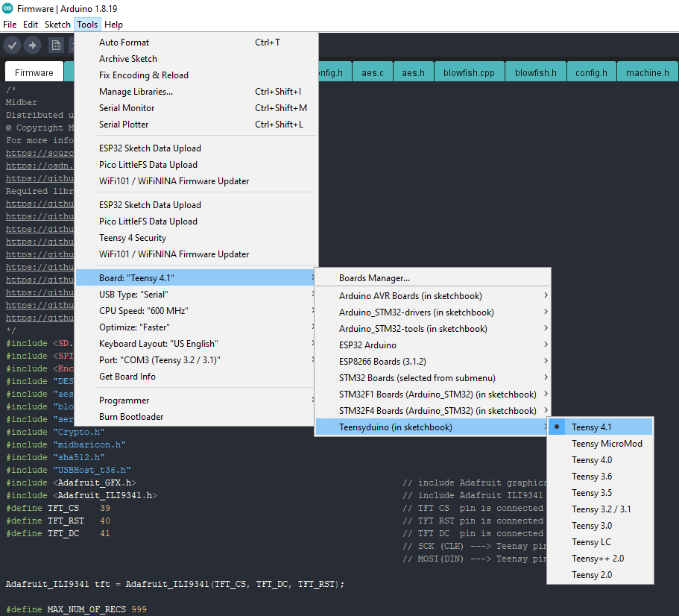Screen dimensions: 679x616
Task: Switch to the aes.h tab
Action: pos(413,72)
